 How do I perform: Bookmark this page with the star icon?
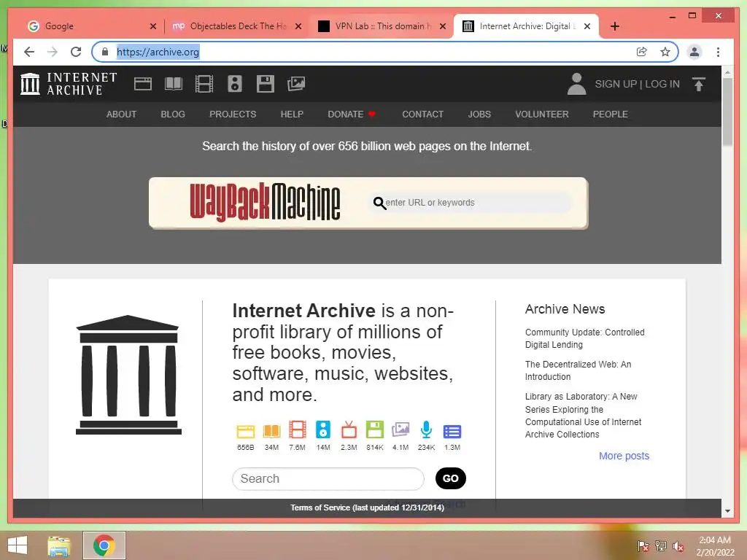pyautogui.click(x=665, y=52)
